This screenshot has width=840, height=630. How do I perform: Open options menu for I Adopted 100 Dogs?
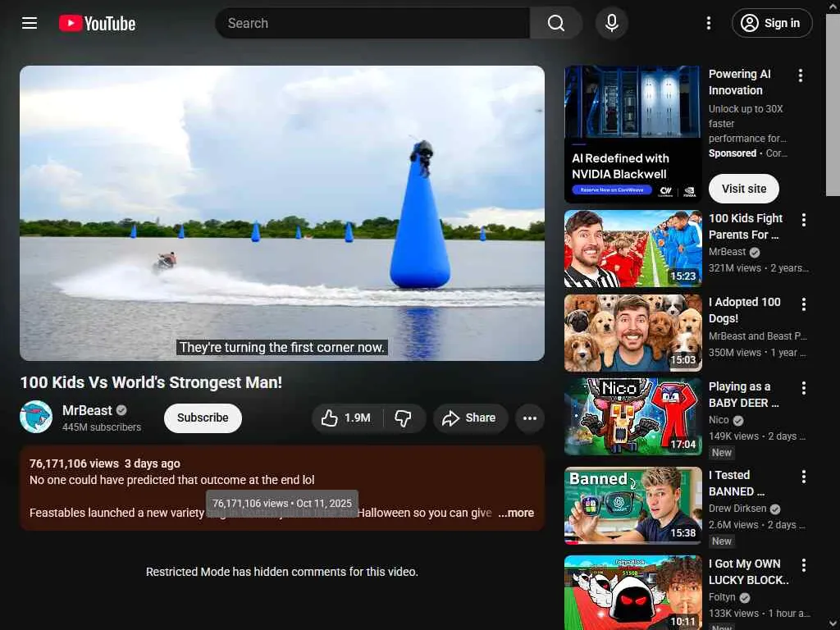coord(804,304)
